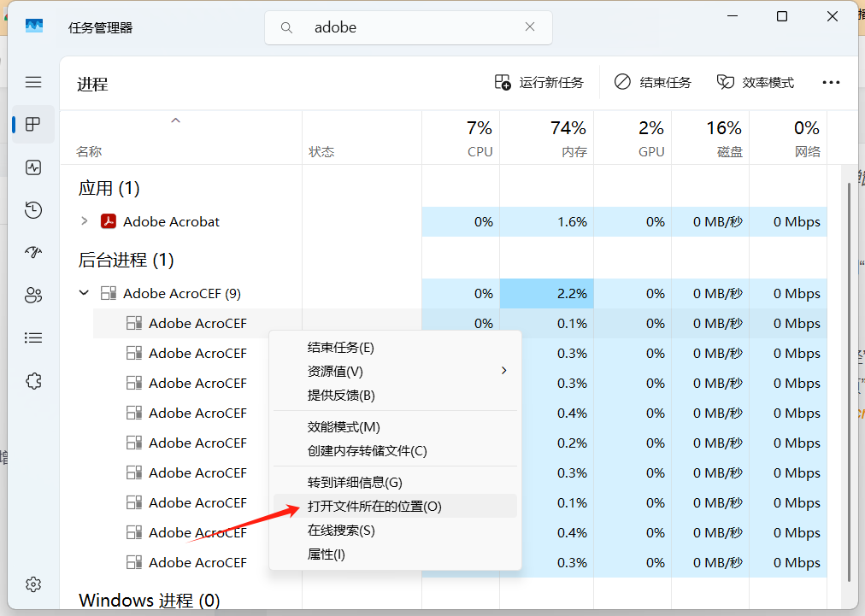Sort by the 网络 column header
The width and height of the screenshot is (865, 616).
coord(788,138)
